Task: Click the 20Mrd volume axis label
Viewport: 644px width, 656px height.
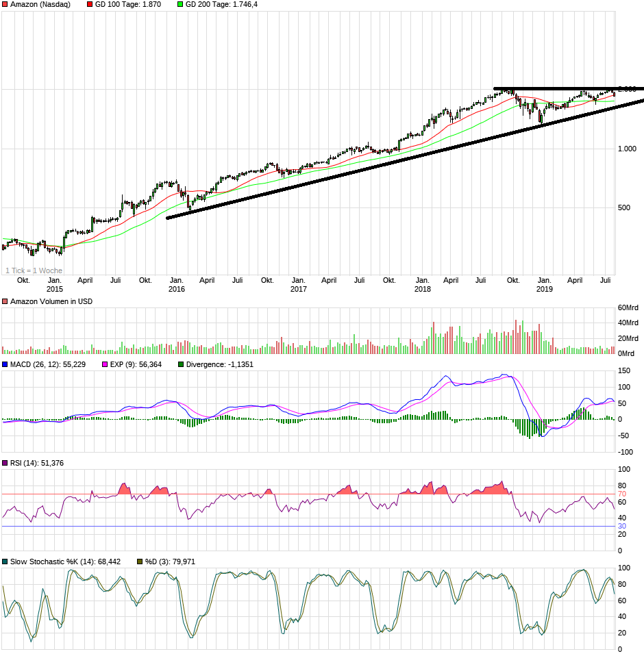Action: click(628, 338)
